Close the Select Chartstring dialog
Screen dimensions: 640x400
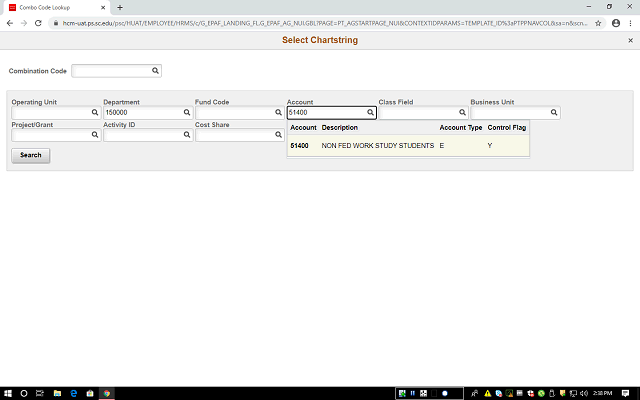630,40
